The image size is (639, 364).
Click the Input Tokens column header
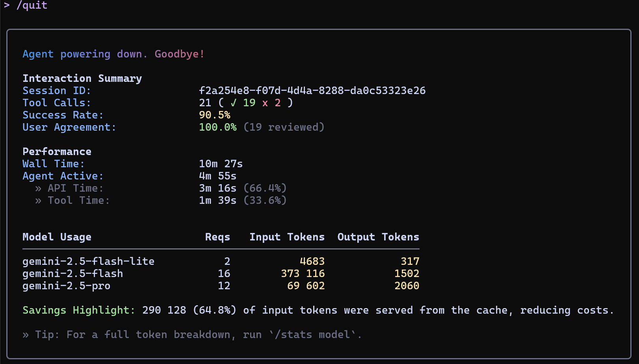coord(287,237)
